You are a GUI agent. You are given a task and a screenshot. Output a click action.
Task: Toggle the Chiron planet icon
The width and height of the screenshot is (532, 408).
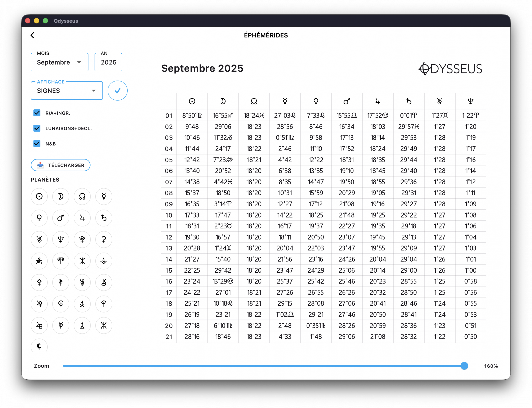pyautogui.click(x=103, y=282)
